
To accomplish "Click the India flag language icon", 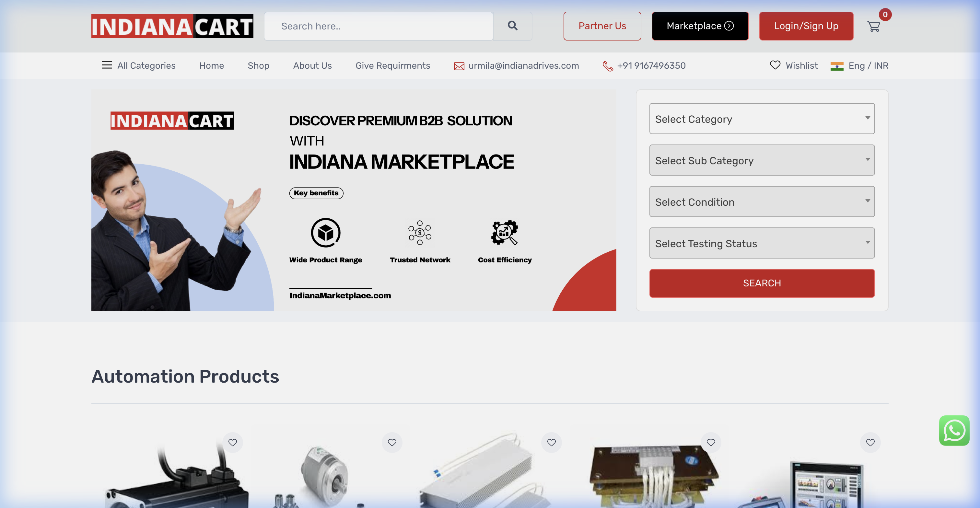I will [x=837, y=66].
